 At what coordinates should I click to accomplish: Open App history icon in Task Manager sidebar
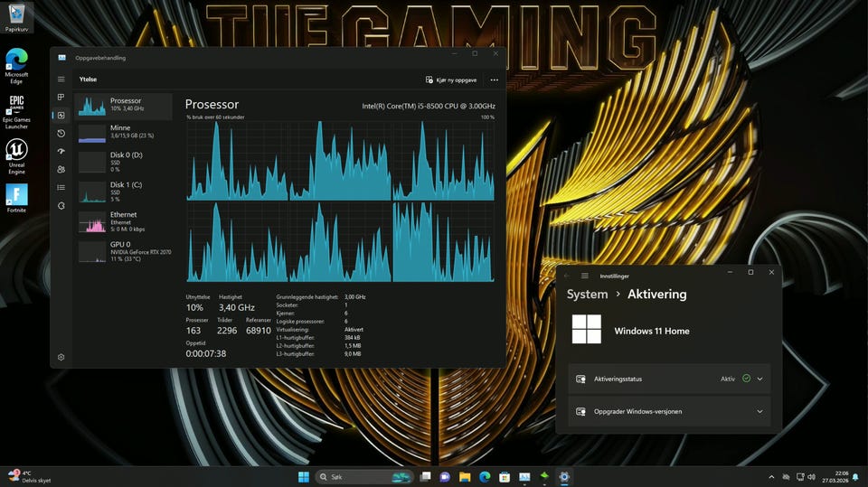click(61, 133)
